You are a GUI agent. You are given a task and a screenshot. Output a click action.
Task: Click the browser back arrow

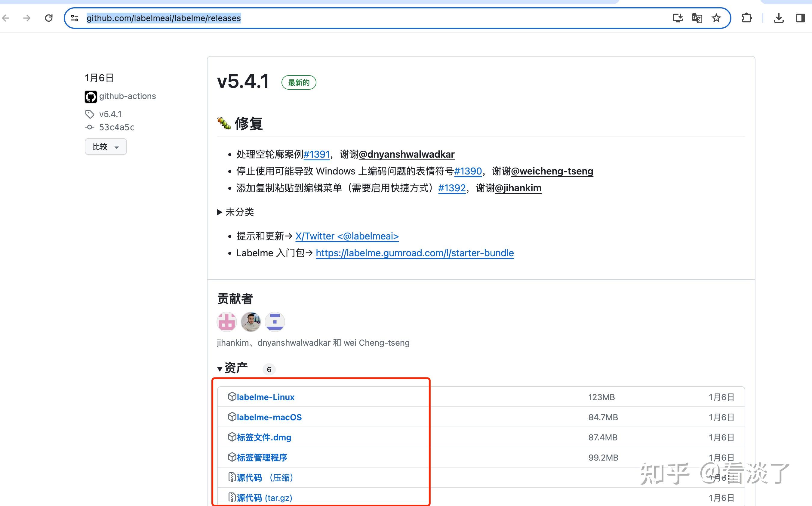6,18
